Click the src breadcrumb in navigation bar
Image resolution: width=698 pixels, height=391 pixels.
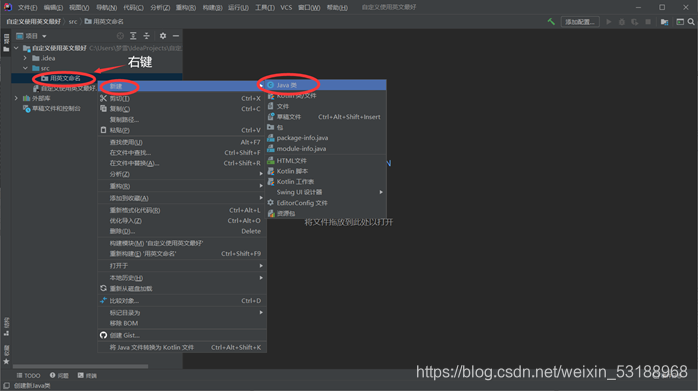tap(73, 21)
